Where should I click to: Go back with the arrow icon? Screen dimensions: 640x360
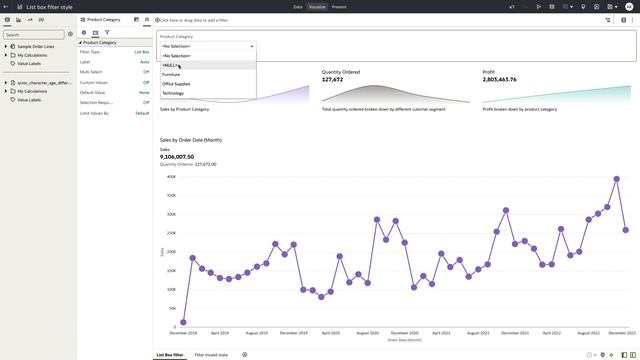(6, 7)
